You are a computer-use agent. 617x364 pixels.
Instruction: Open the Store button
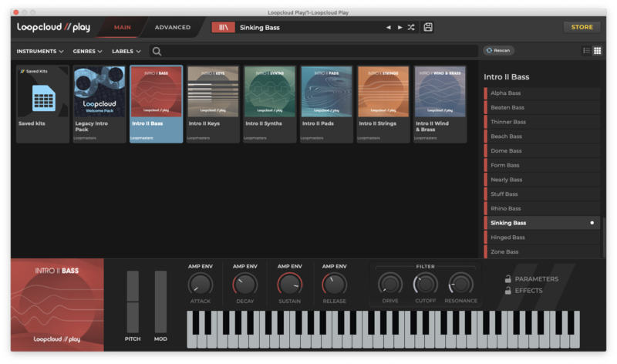(582, 27)
